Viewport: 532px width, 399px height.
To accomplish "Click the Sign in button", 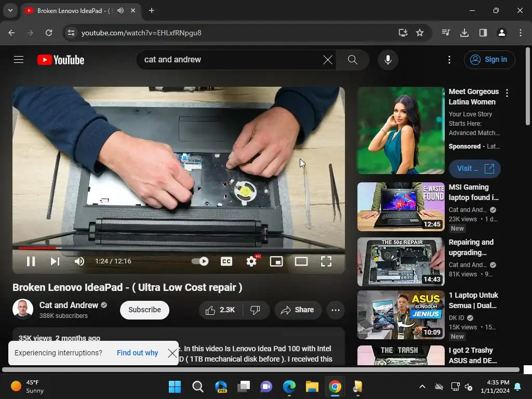I will point(489,60).
